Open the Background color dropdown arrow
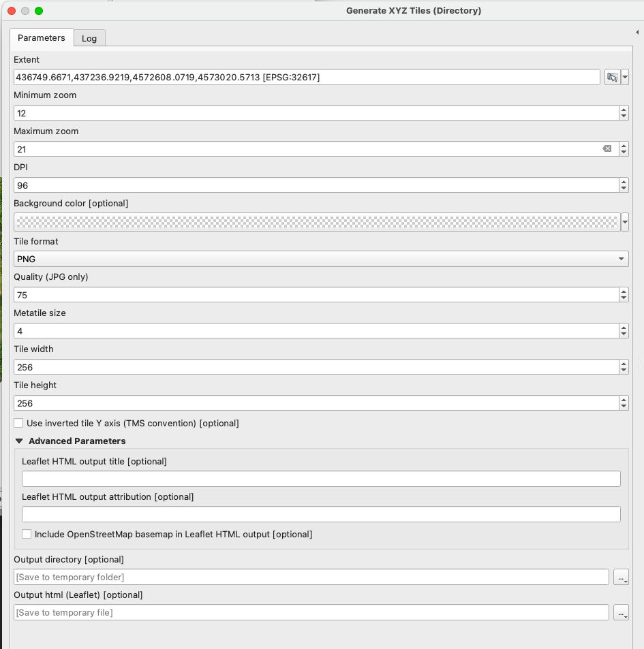Viewport: 644px width, 649px height. click(625, 222)
